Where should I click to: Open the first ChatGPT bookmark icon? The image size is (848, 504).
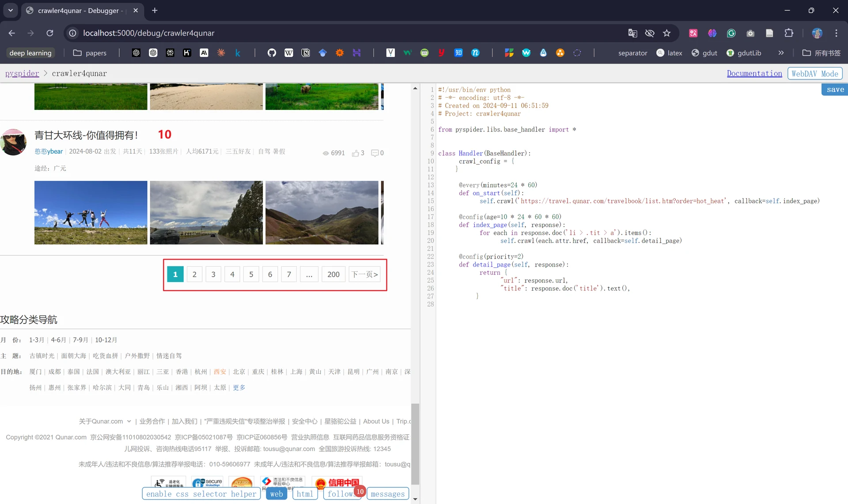136,53
